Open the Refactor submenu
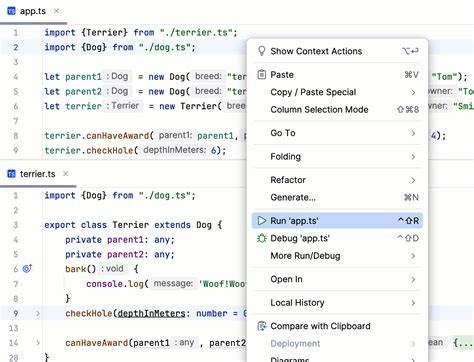Screen dimensions: 474x362 337,180
